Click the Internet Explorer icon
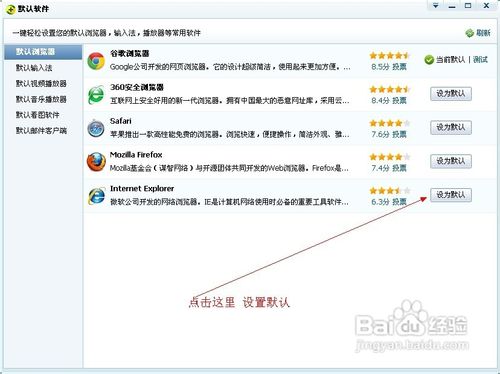This screenshot has width=500, height=374. pyautogui.click(x=96, y=196)
